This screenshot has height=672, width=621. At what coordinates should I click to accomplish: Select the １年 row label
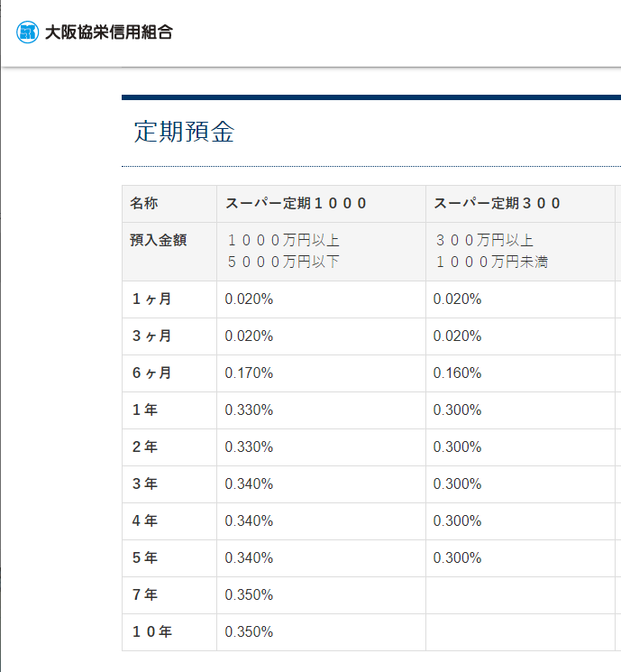click(x=145, y=410)
